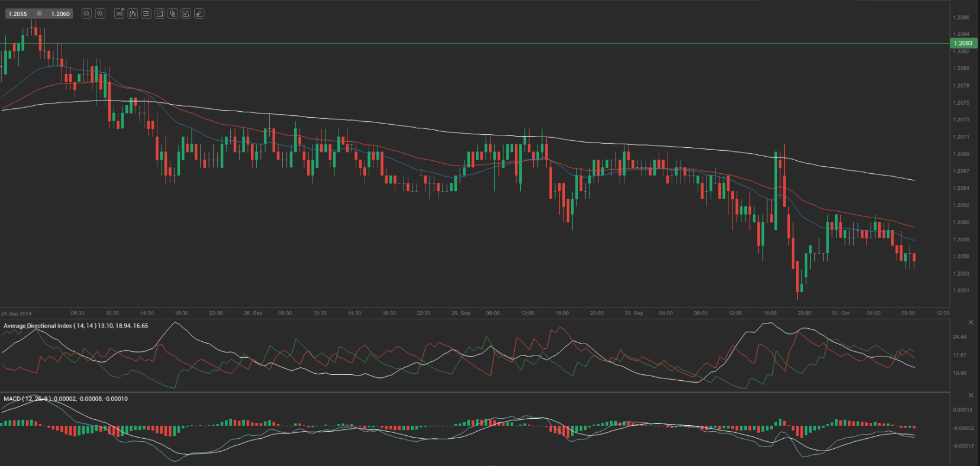Zoom in the chart with the plus magnifier
The width and height of the screenshot is (980, 466).
(101, 14)
